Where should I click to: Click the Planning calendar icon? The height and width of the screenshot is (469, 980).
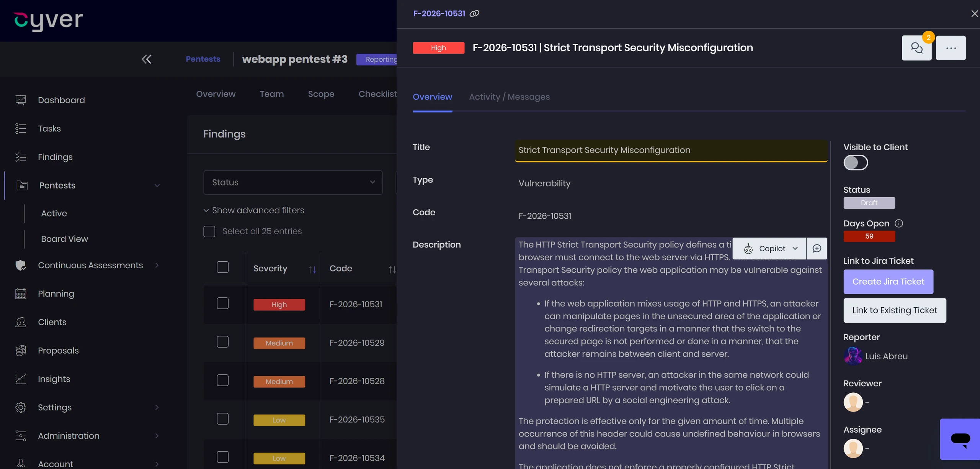tap(21, 294)
